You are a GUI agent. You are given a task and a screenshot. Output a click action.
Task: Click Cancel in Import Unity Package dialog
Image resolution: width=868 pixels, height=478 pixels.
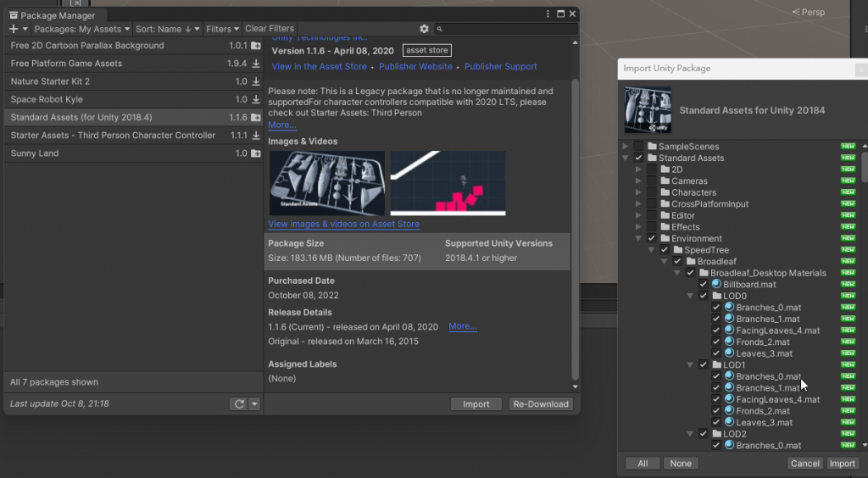tap(805, 464)
